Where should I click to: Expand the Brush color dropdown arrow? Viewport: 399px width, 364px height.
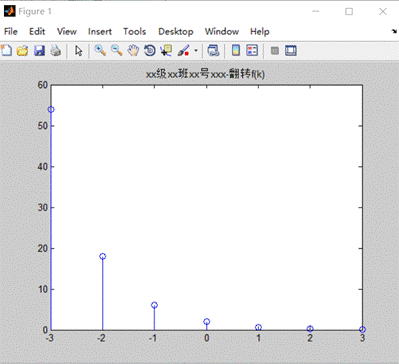pyautogui.click(x=196, y=51)
